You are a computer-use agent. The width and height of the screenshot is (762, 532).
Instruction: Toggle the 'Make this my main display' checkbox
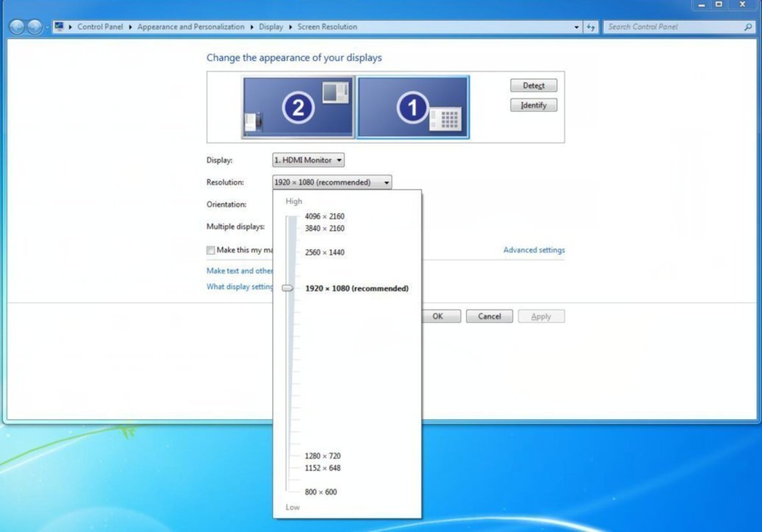[211, 251]
